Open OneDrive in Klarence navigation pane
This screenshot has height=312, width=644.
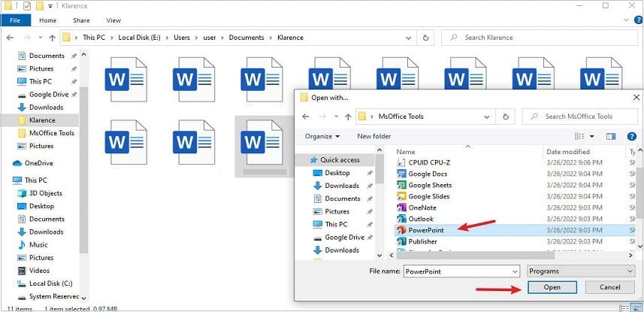pyautogui.click(x=37, y=163)
